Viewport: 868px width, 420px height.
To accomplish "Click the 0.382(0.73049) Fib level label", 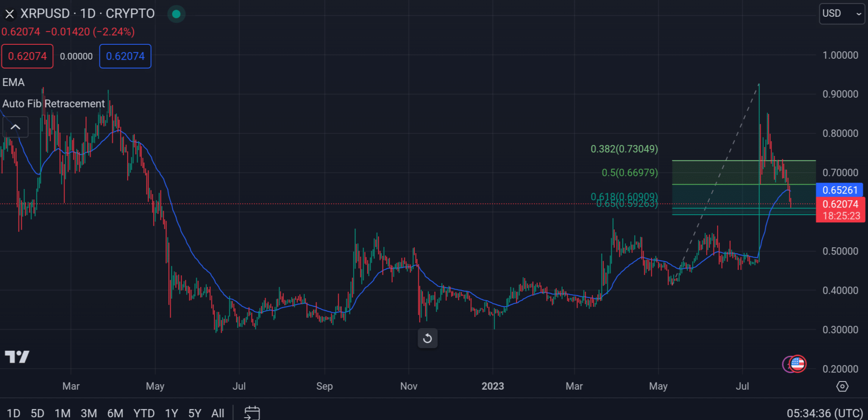I will pyautogui.click(x=624, y=149).
